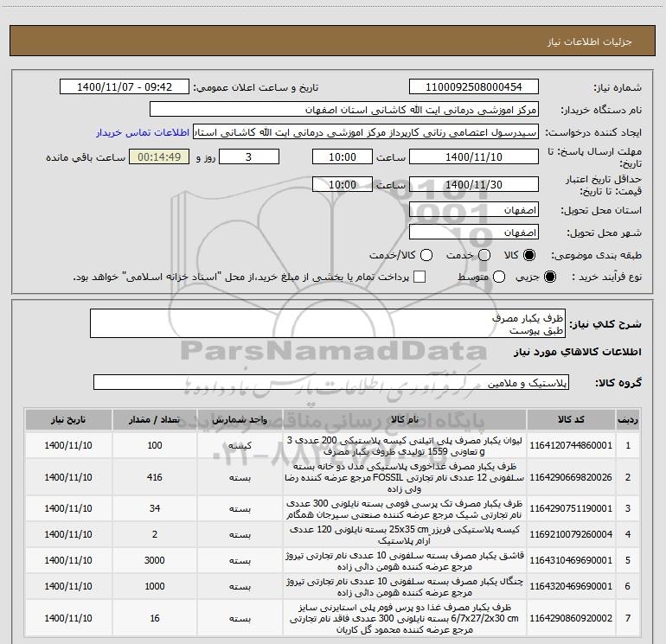
Task: Click the disposable fork چنگال یکبار مصرف item name
Action: click(405, 586)
